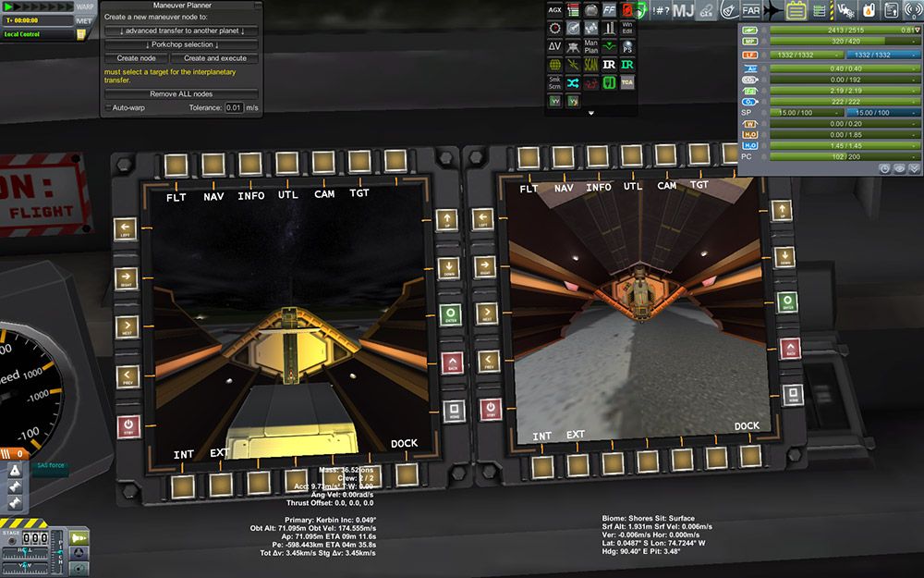Click the yellow SCAN icon
Image resolution: width=924 pixels, height=578 pixels.
590,65
